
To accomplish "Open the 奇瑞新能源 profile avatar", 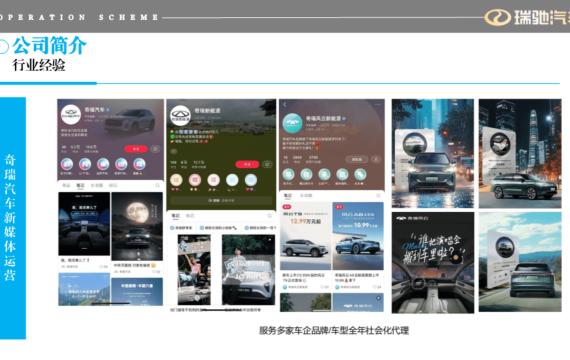I will click(181, 116).
